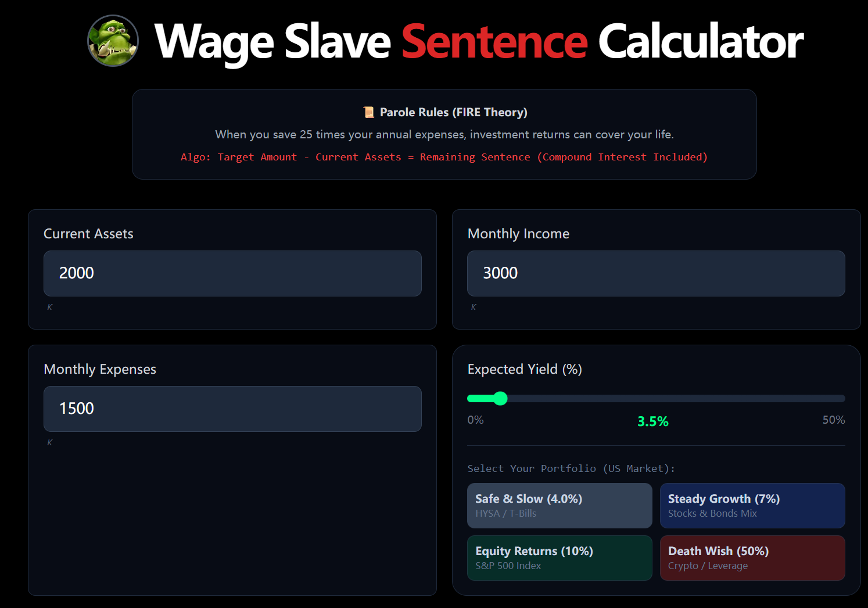Click inside the Current Assets input field
Viewport: 868px width, 608px height.
click(232, 273)
